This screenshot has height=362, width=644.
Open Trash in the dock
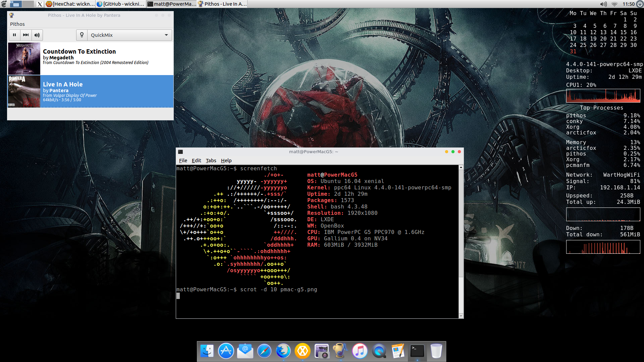pos(436,351)
